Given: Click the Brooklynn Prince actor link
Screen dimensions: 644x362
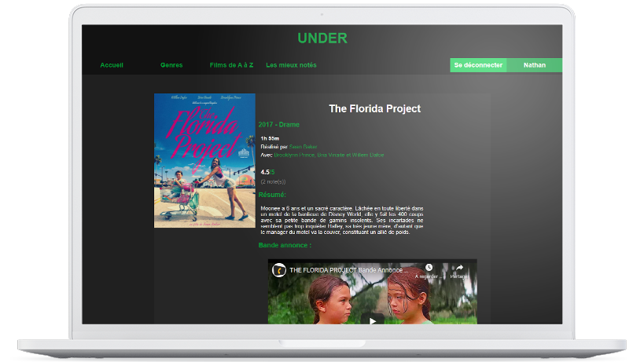Looking at the screenshot, I should 295,155.
